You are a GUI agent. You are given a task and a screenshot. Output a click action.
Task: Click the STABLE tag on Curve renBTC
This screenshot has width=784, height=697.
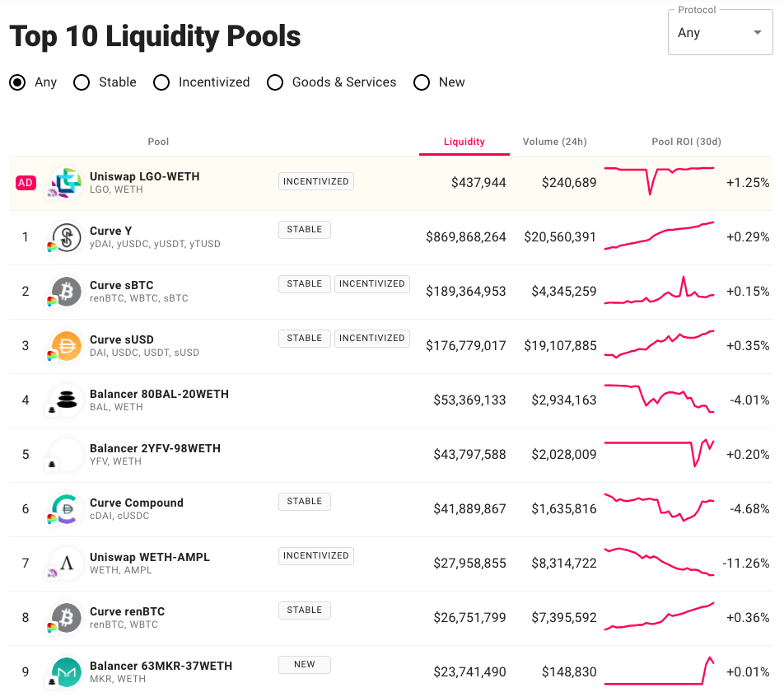(305, 610)
